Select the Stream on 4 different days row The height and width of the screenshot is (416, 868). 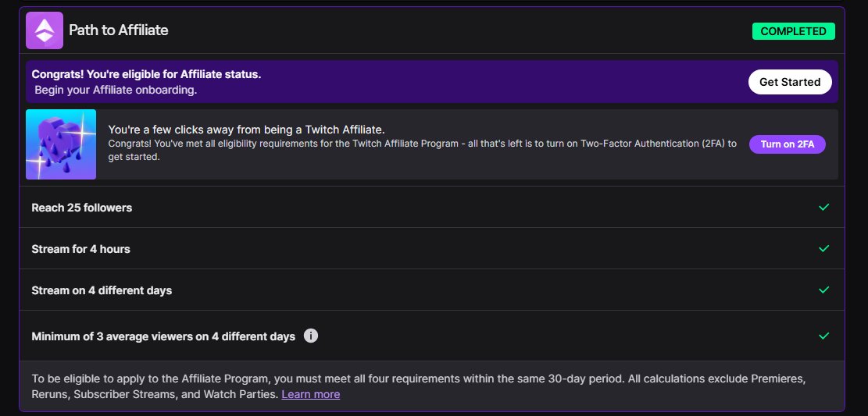[432, 290]
